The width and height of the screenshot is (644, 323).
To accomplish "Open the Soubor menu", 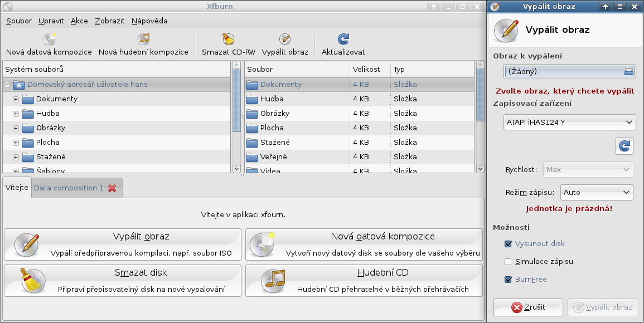I will 19,21.
